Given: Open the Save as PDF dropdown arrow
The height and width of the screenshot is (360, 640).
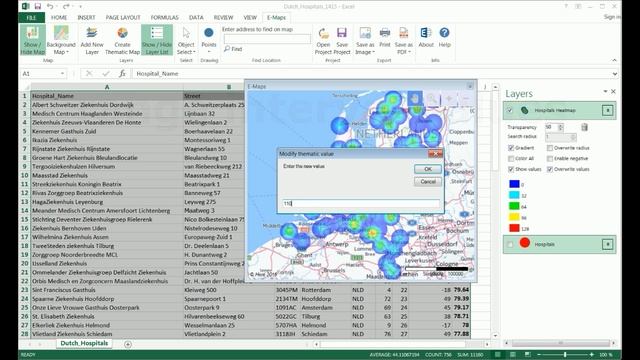Looking at the screenshot, I should pyautogui.click(x=409, y=52).
